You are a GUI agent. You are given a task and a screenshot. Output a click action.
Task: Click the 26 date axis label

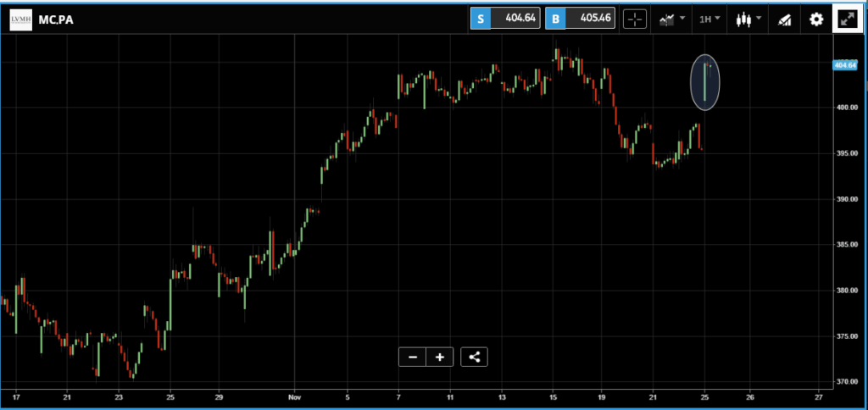pos(750,396)
